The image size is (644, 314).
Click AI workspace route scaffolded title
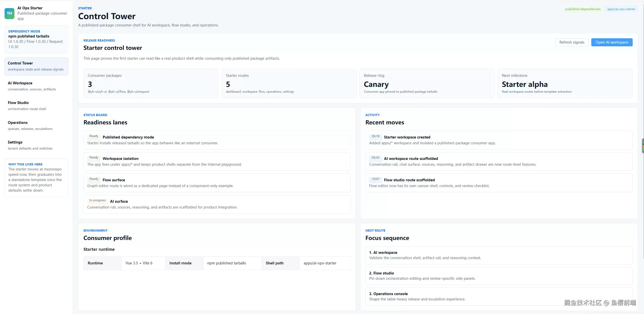[x=411, y=159]
